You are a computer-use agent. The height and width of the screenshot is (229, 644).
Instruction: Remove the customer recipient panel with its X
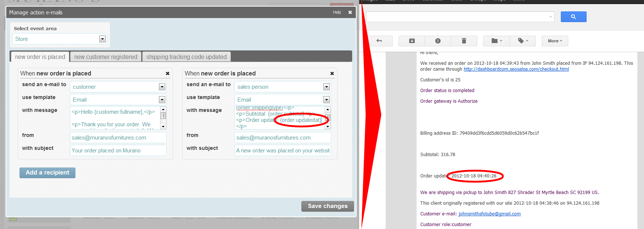point(167,73)
